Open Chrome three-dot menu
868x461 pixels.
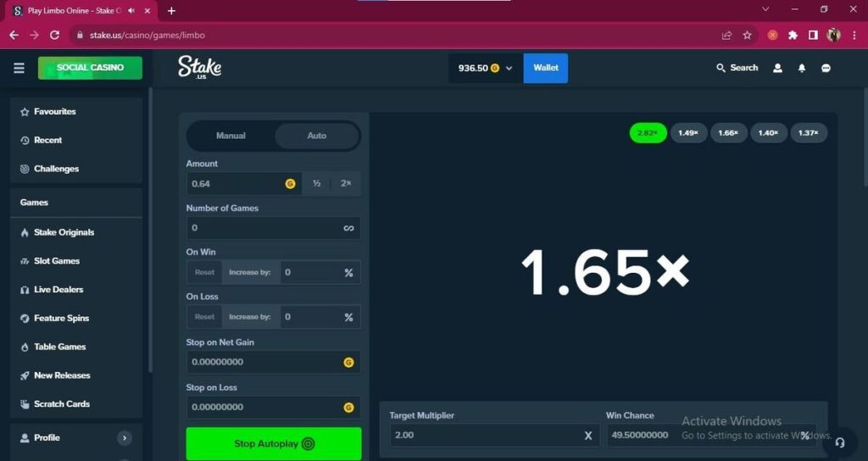tap(854, 35)
